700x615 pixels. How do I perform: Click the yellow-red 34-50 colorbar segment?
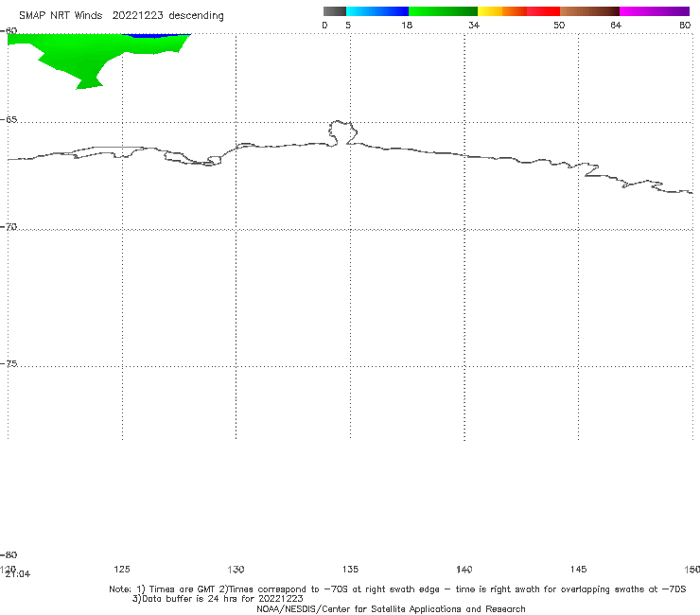tap(518, 11)
